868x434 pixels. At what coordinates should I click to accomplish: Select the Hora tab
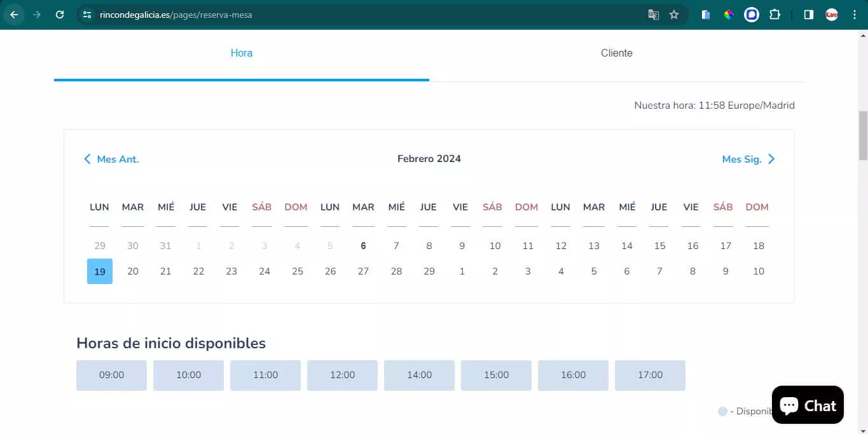coord(241,53)
